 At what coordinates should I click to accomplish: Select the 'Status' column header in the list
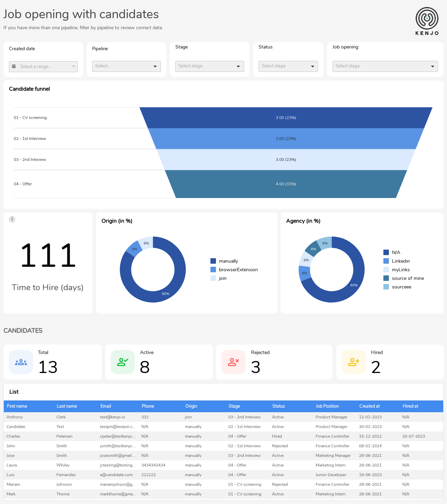coord(278,406)
